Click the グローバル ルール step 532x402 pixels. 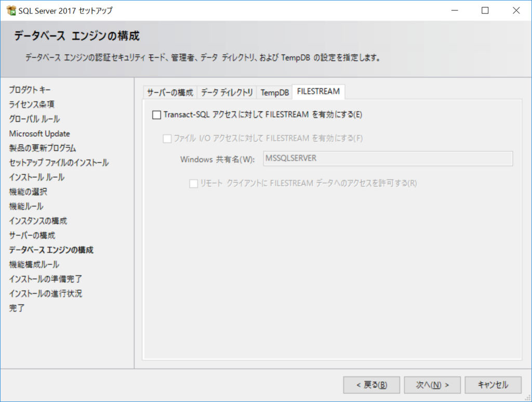[34, 119]
